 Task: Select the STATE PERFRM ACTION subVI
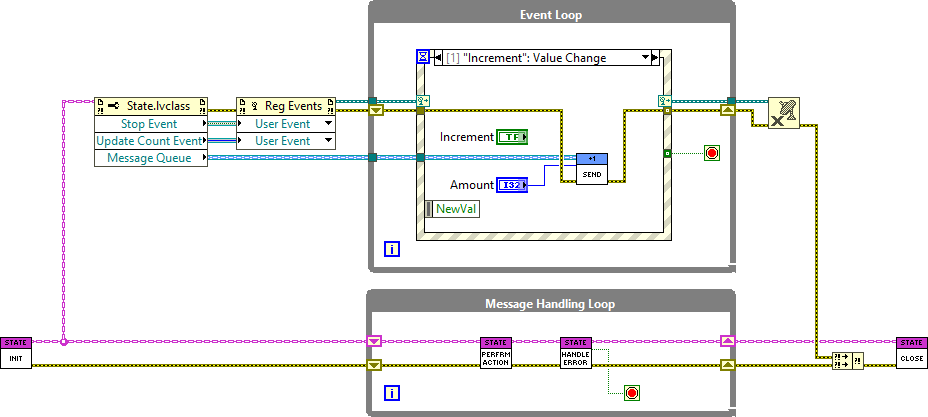(x=496, y=354)
